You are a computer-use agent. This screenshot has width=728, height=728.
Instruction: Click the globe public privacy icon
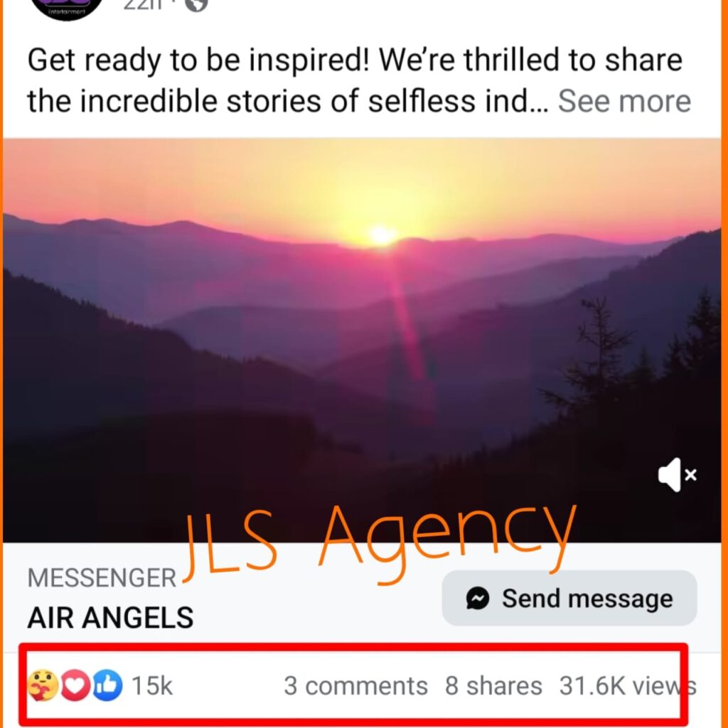[196, 5]
